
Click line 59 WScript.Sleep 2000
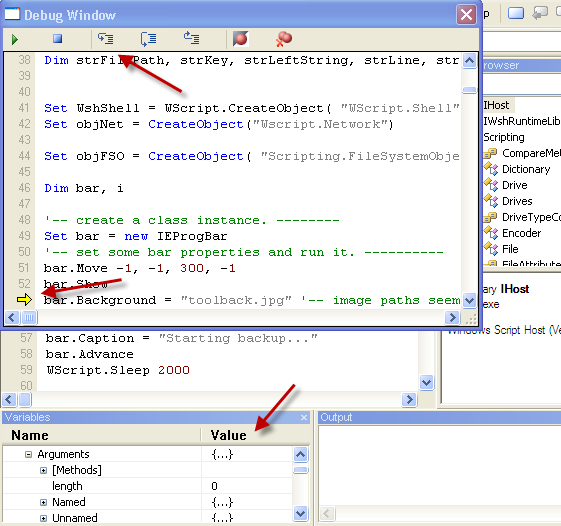click(118, 370)
